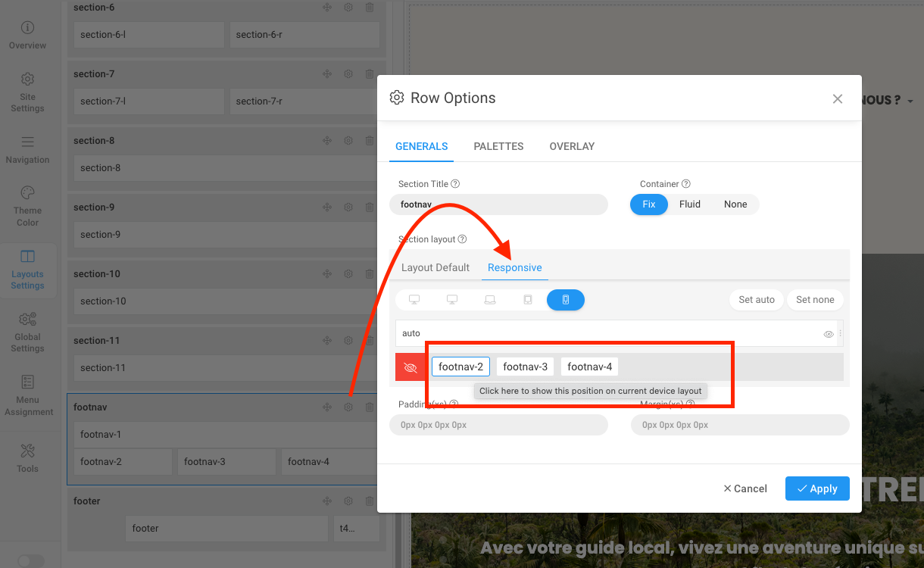Switch to the GENERALS tab
Image resolution: width=924 pixels, height=568 pixels.
[422, 146]
